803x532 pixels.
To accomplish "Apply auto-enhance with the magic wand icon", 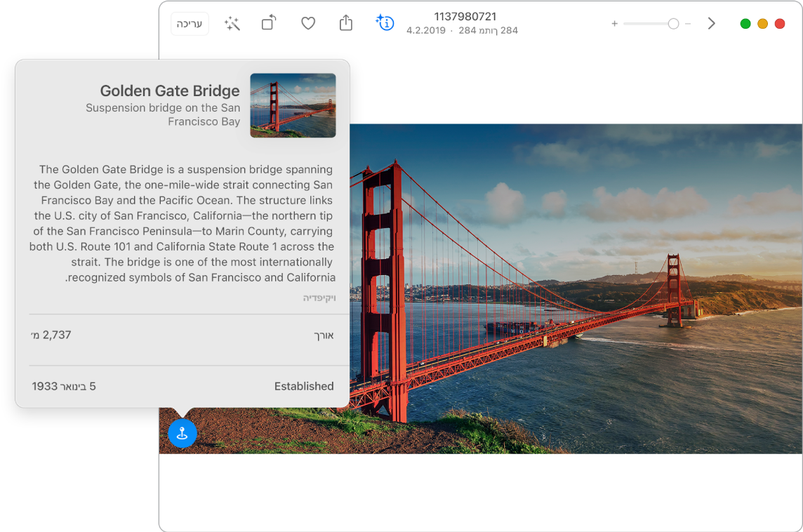I will pos(232,24).
